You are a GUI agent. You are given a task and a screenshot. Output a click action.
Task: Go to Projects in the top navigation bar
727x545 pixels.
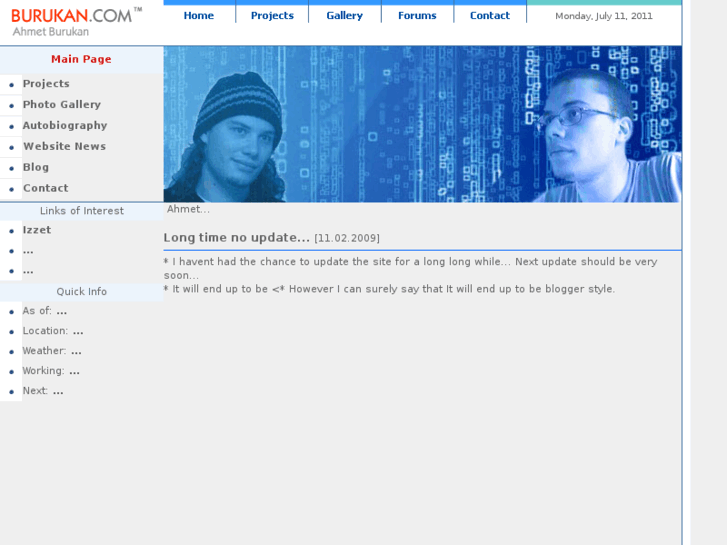click(272, 15)
